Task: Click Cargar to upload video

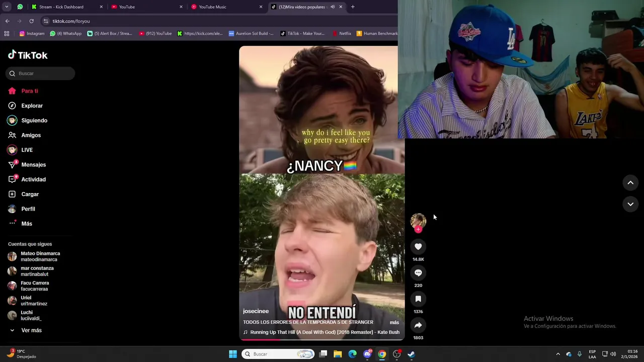Action: (23, 194)
